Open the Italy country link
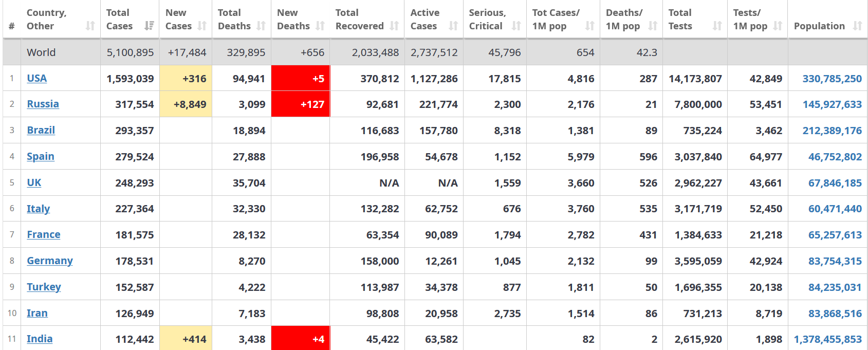Image resolution: width=868 pixels, height=350 pixels. (39, 209)
